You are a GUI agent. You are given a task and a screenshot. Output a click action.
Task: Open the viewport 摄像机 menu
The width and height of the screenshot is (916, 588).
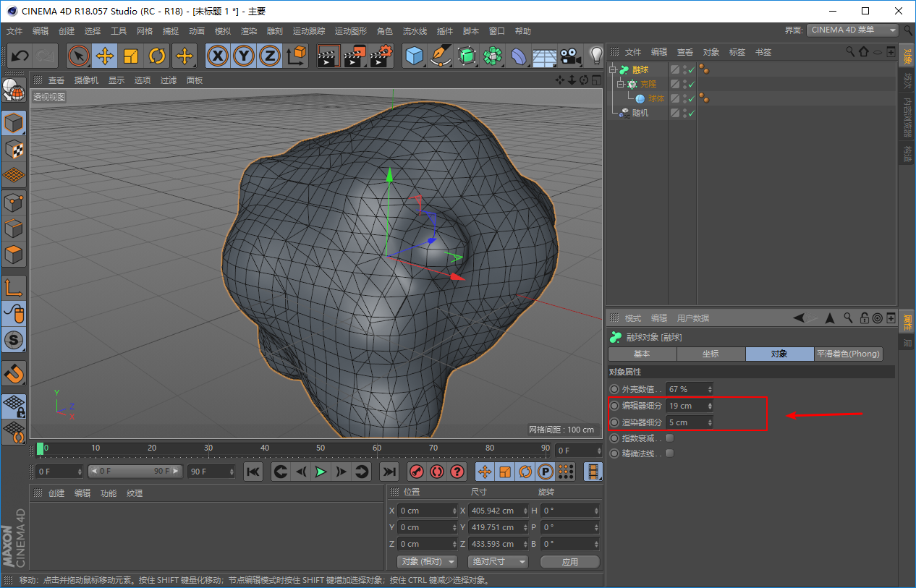[x=86, y=80]
